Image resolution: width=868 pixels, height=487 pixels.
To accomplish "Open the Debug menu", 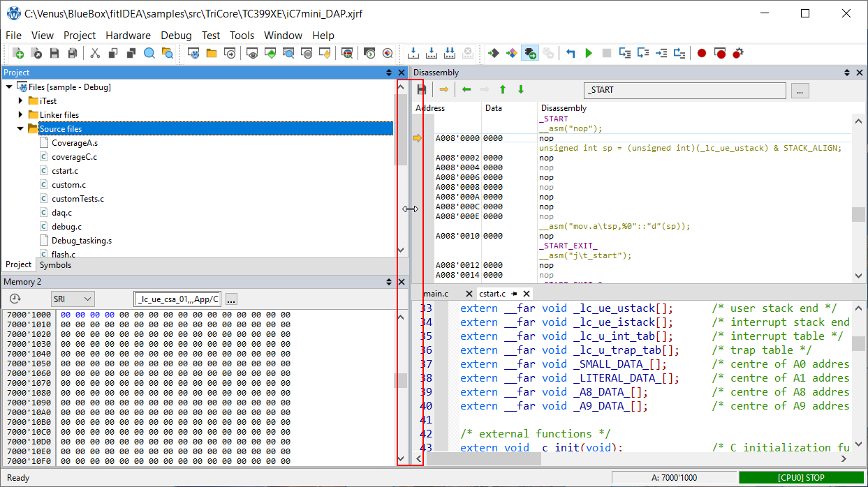I will [176, 36].
